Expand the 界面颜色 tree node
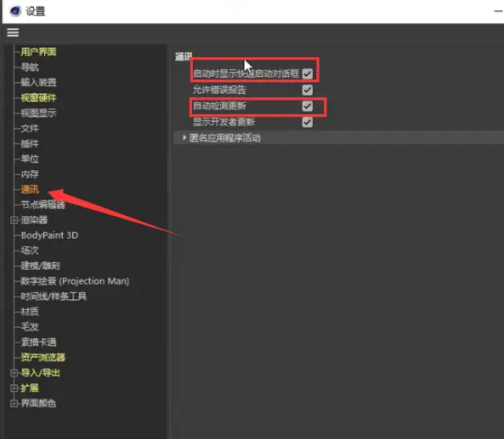The height and width of the screenshot is (439, 504). [x=14, y=403]
